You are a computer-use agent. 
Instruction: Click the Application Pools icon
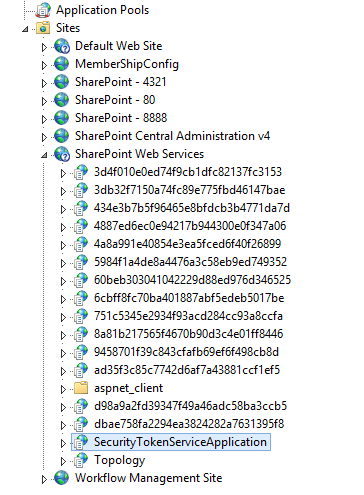coord(43,10)
